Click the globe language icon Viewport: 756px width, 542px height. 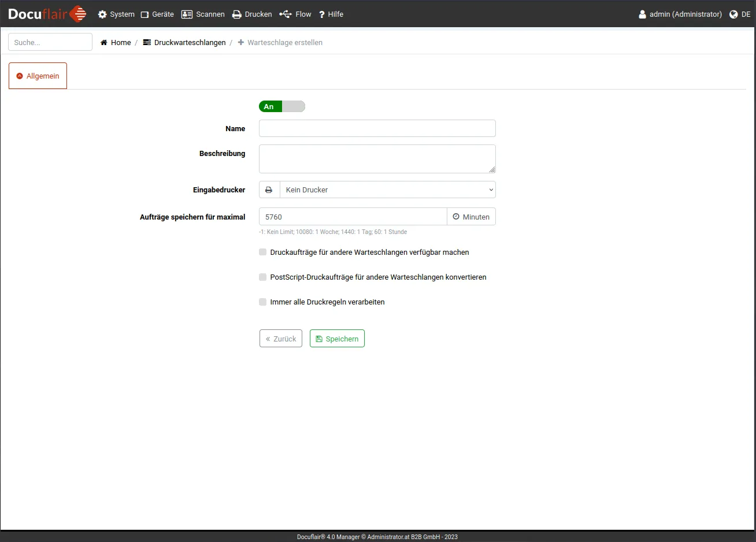click(733, 14)
